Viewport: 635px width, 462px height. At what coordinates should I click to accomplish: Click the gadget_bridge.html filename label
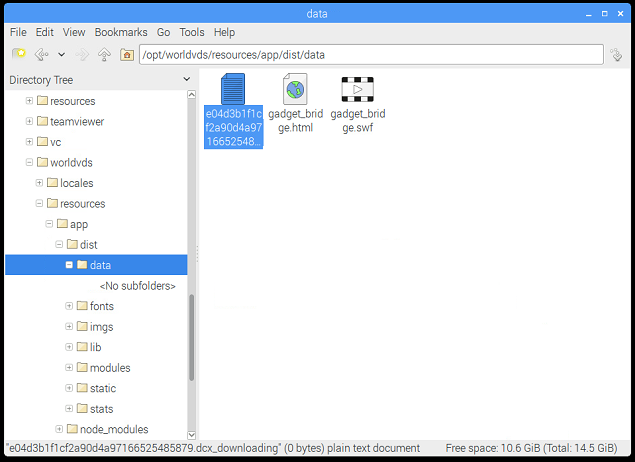(296, 121)
